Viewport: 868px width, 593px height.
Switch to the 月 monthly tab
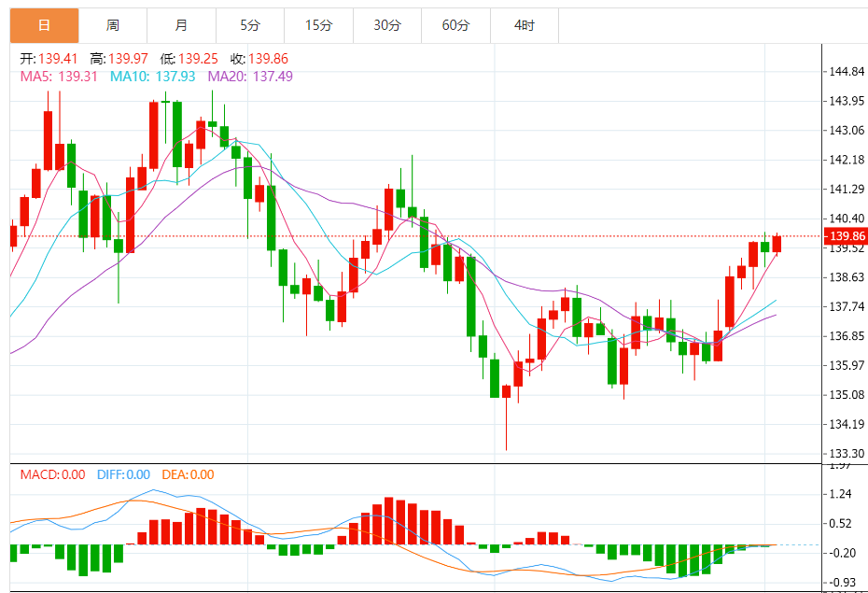point(182,25)
